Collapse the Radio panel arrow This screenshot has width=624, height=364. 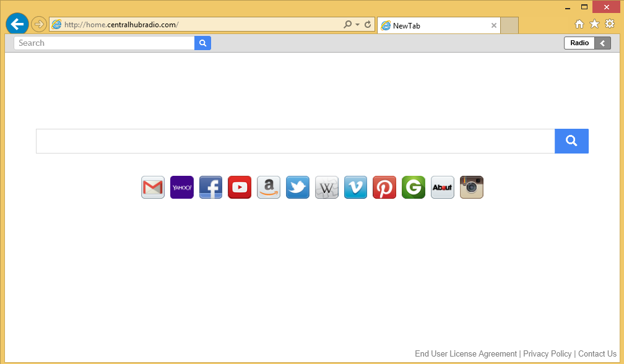(602, 43)
